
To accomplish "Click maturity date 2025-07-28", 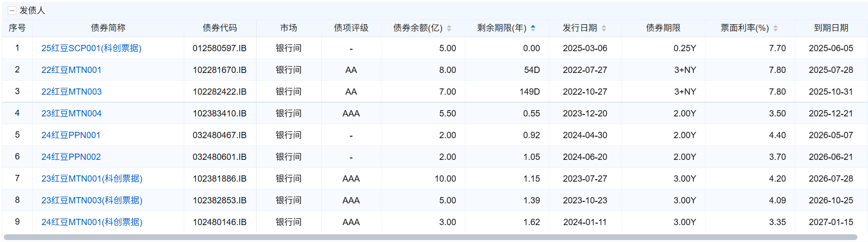I will click(x=831, y=70).
